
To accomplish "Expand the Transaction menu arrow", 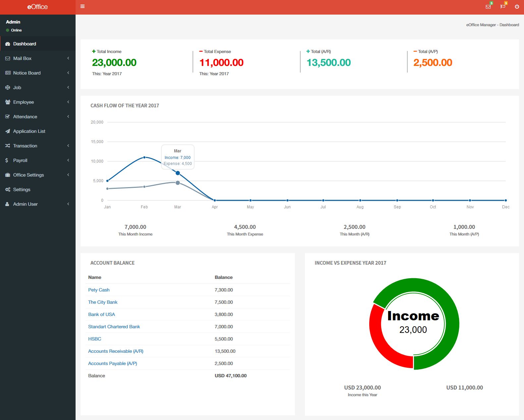I will [x=68, y=146].
